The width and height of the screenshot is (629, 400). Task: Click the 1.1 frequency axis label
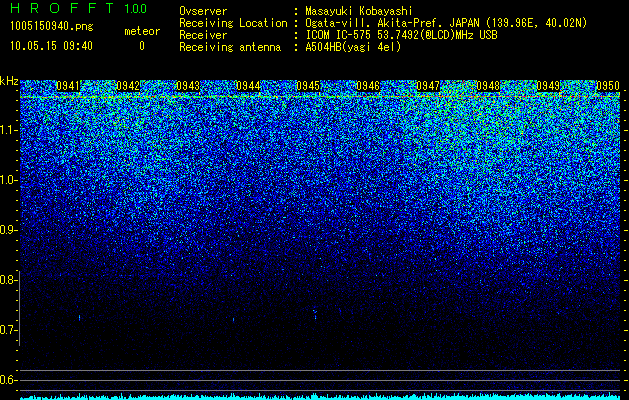(x=8, y=130)
